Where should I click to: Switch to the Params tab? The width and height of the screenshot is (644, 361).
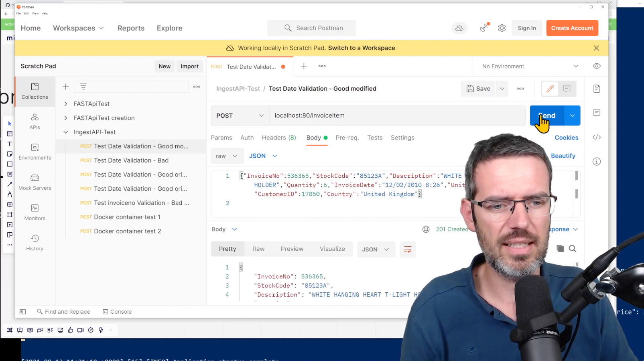click(221, 138)
